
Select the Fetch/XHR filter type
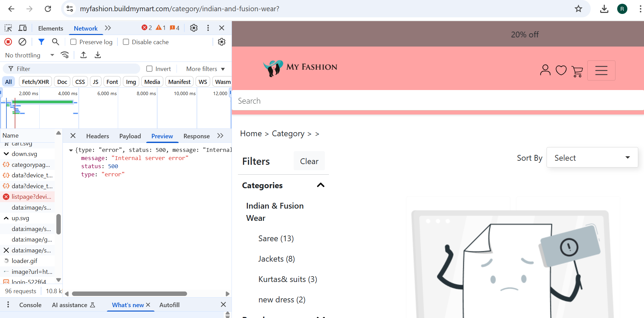click(x=35, y=82)
